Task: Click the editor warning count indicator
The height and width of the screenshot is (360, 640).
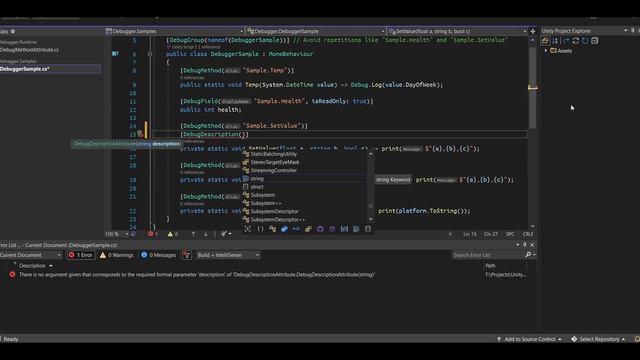Action: [173, 234]
